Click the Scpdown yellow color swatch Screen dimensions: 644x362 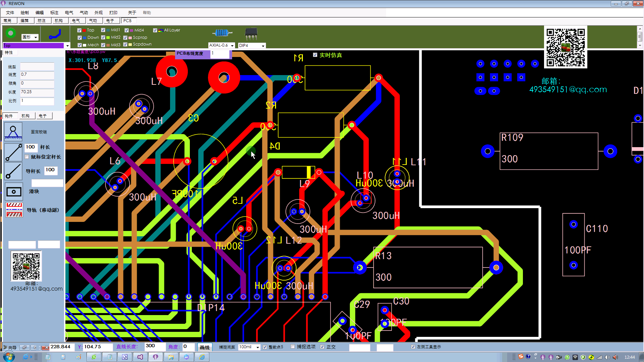(x=130, y=44)
